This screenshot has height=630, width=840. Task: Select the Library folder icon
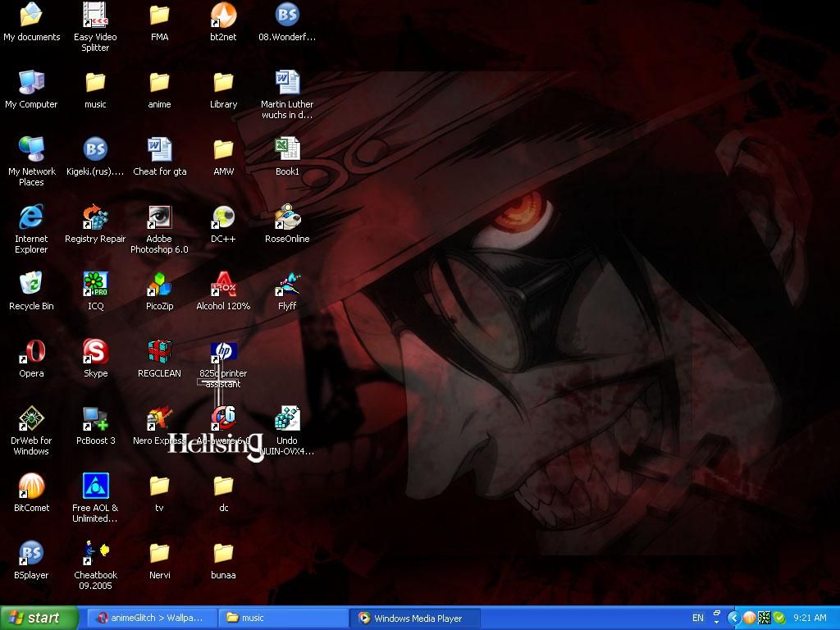(x=223, y=83)
